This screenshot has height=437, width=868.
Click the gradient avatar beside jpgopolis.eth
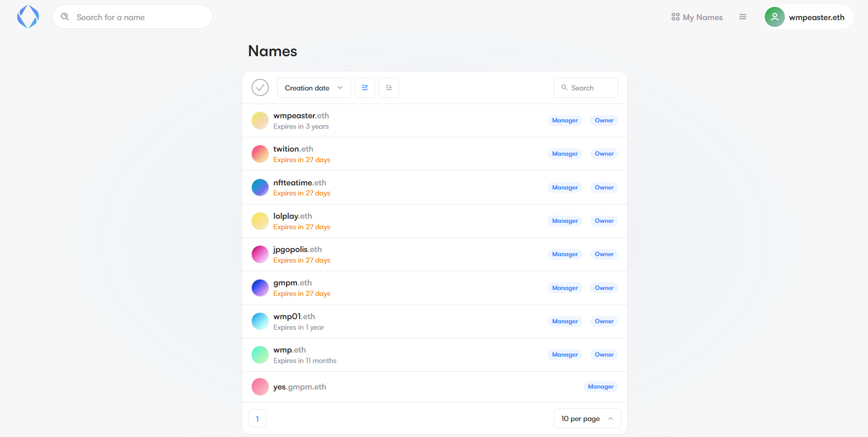tap(260, 254)
